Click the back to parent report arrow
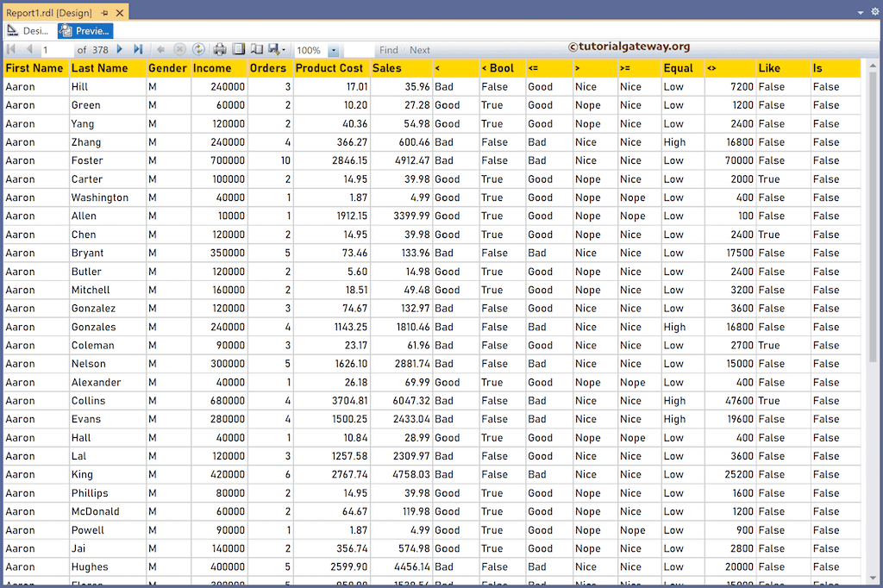Image resolution: width=883 pixels, height=588 pixels. point(161,49)
